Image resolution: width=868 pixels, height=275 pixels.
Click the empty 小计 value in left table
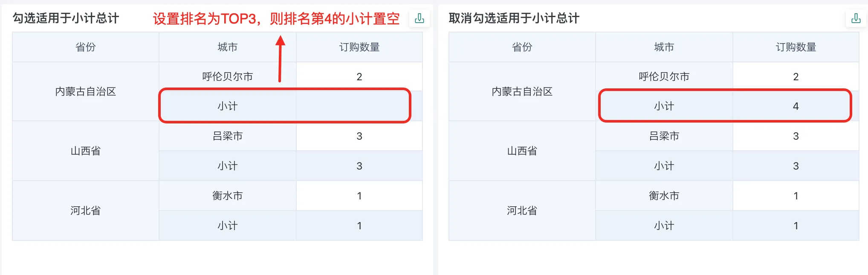[359, 106]
